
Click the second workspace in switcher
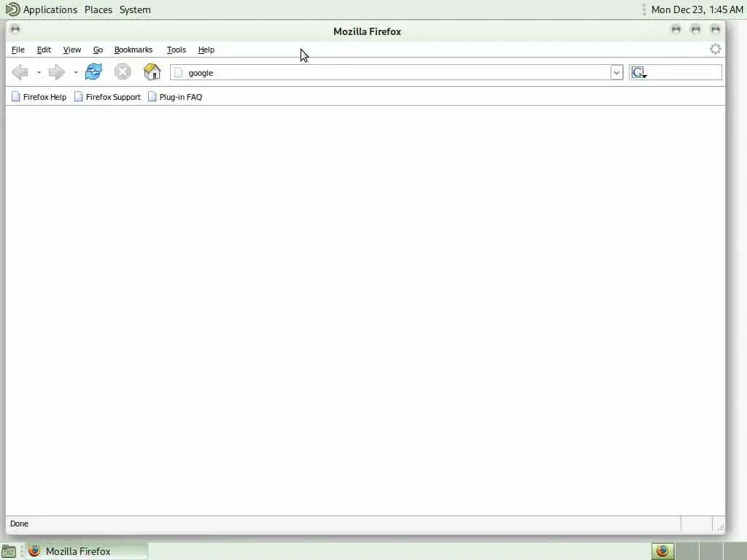(686, 551)
